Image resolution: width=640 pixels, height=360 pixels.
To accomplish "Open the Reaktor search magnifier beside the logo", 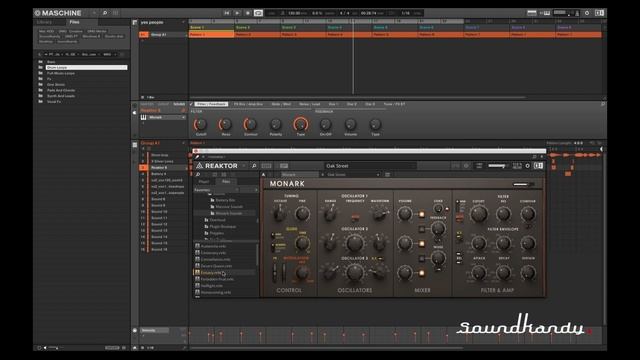I will [x=254, y=166].
